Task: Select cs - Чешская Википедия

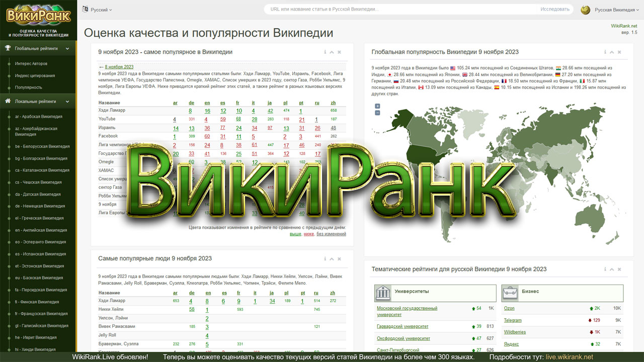Action: pos(38,182)
